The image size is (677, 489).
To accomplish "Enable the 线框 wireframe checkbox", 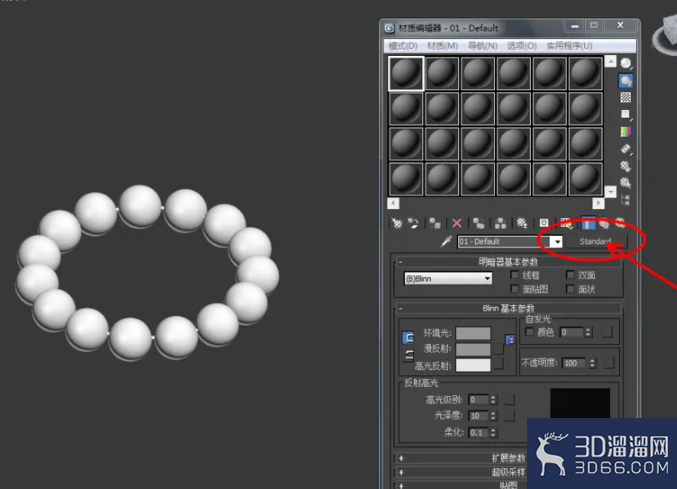I will (x=514, y=275).
